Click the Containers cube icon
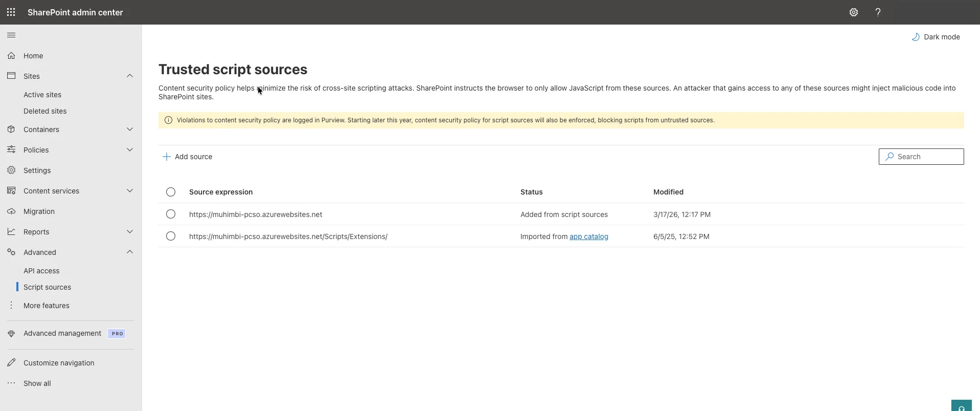The height and width of the screenshot is (411, 980). (x=11, y=129)
